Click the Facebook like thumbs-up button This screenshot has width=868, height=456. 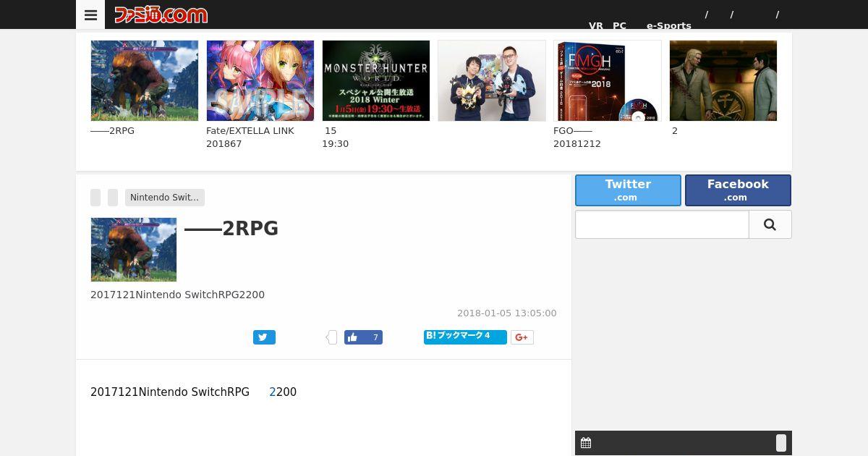pos(363,337)
